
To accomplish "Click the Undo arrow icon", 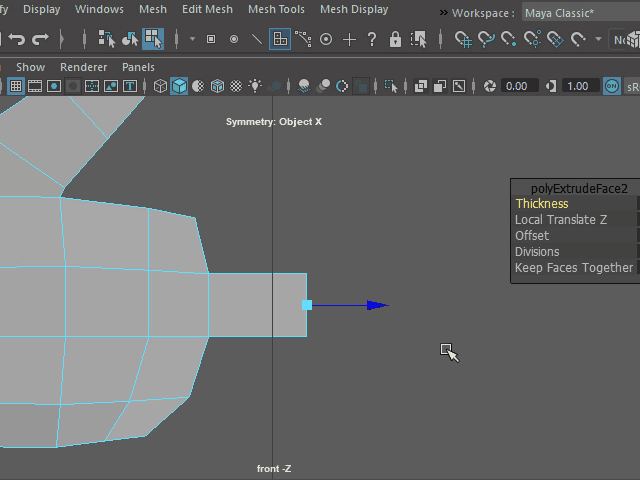I will (15, 39).
